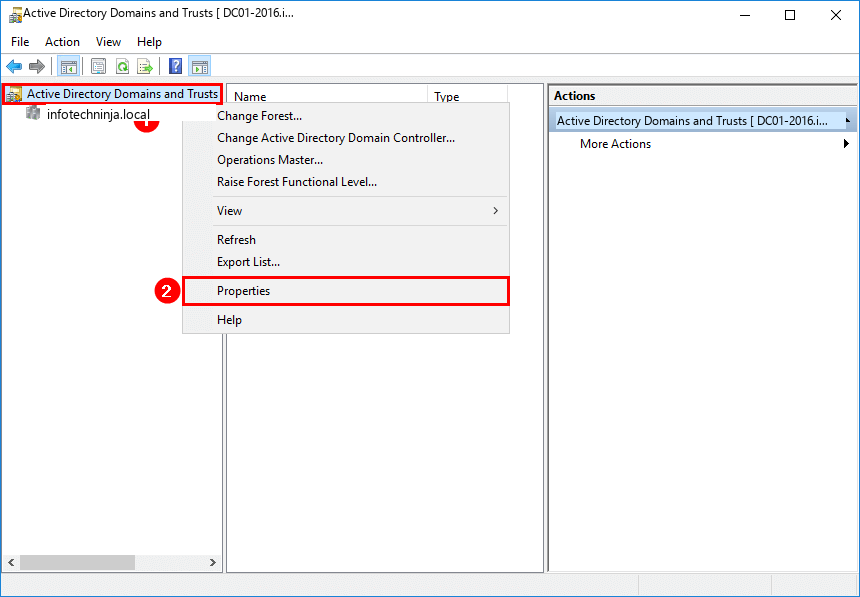Click More Actions in Actions pane
Viewport: 860px width, 597px height.
615,144
